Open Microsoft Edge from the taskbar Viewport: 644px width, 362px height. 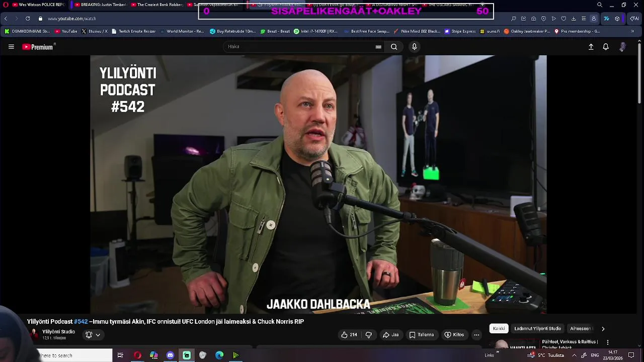tap(219, 355)
